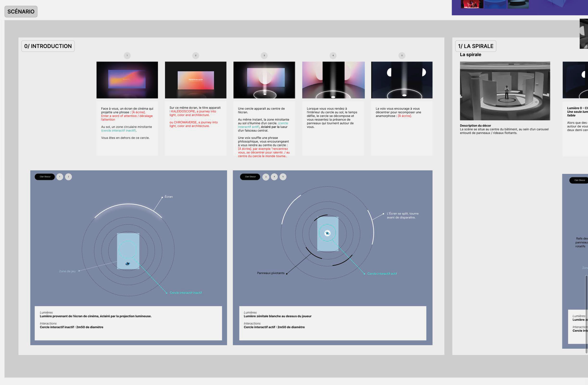The height and width of the screenshot is (385, 588).
Task: Click the Zone de jeu annotation label
Action: pos(67,271)
